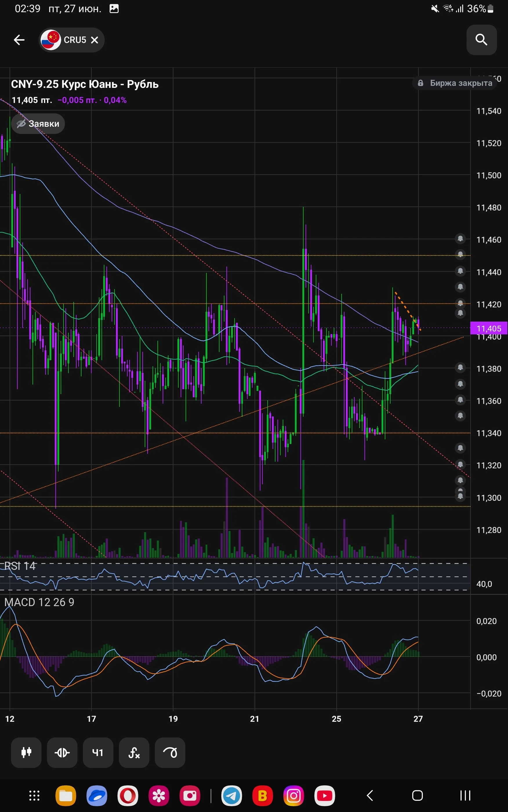Select the CRU5 instrument chip
Screen dimensions: 508x812
pos(71,40)
